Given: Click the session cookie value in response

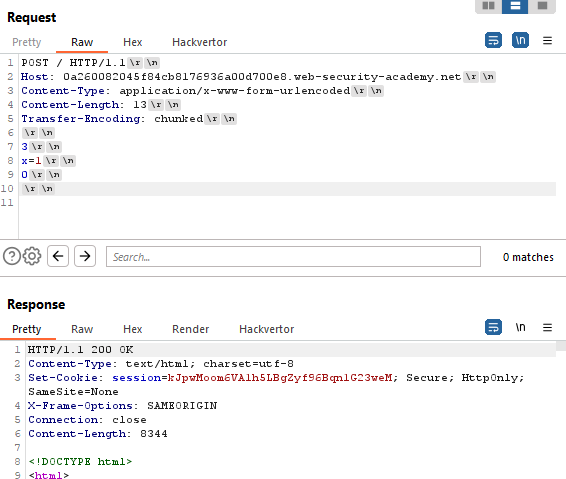Looking at the screenshot, I should [x=280, y=378].
